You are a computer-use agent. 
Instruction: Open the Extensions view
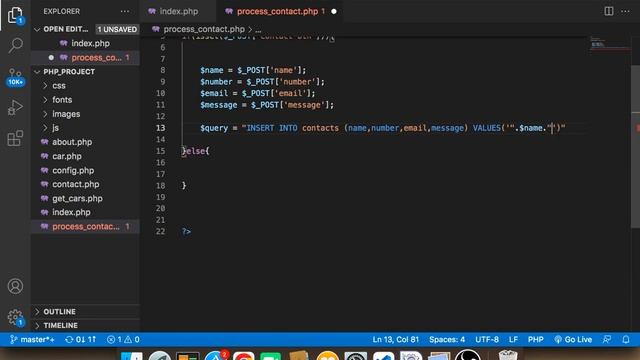(15, 138)
